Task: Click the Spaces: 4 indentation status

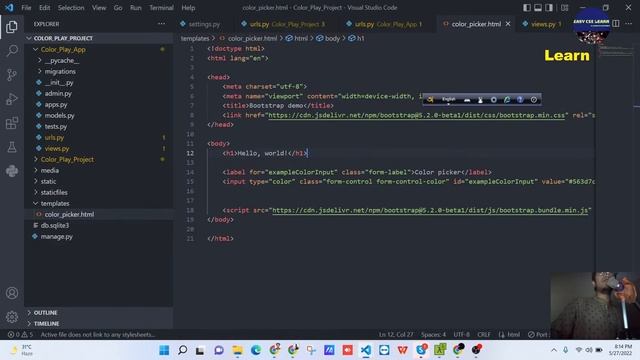Action: (x=433, y=334)
